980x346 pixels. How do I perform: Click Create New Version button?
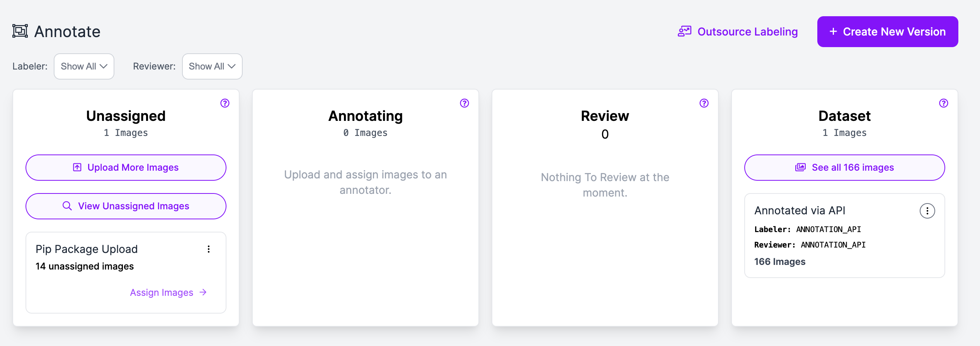pyautogui.click(x=887, y=32)
